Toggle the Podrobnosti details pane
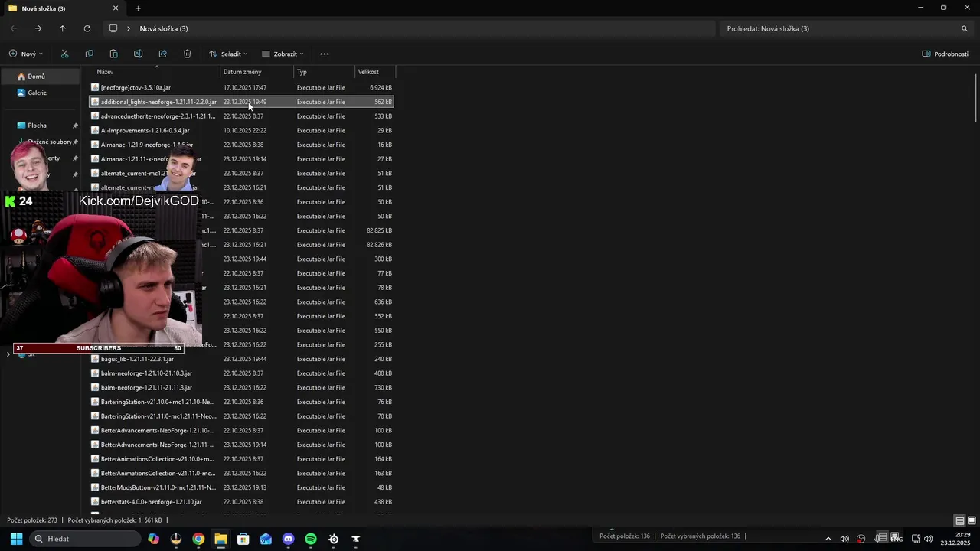This screenshot has width=980, height=551. (x=946, y=54)
